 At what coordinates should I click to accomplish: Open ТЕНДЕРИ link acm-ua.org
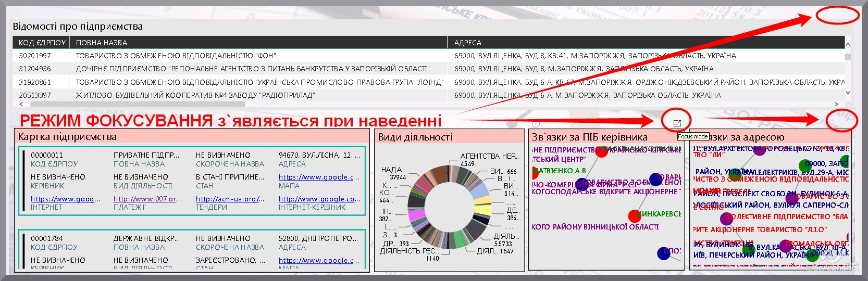(230, 199)
